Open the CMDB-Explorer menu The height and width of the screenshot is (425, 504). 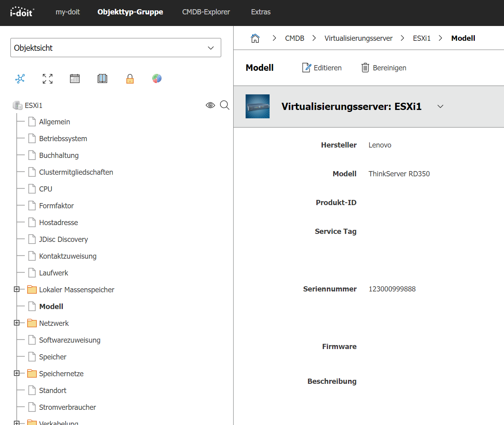[x=206, y=12]
